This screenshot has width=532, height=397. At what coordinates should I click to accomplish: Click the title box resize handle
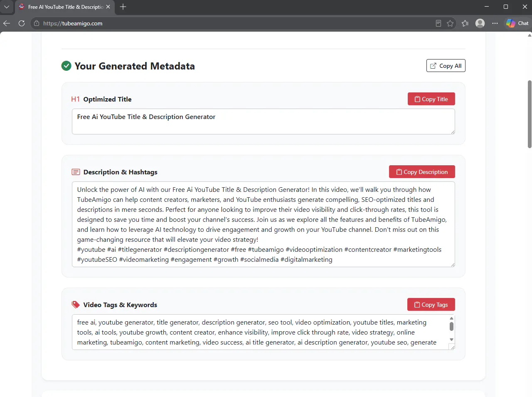pos(453,132)
